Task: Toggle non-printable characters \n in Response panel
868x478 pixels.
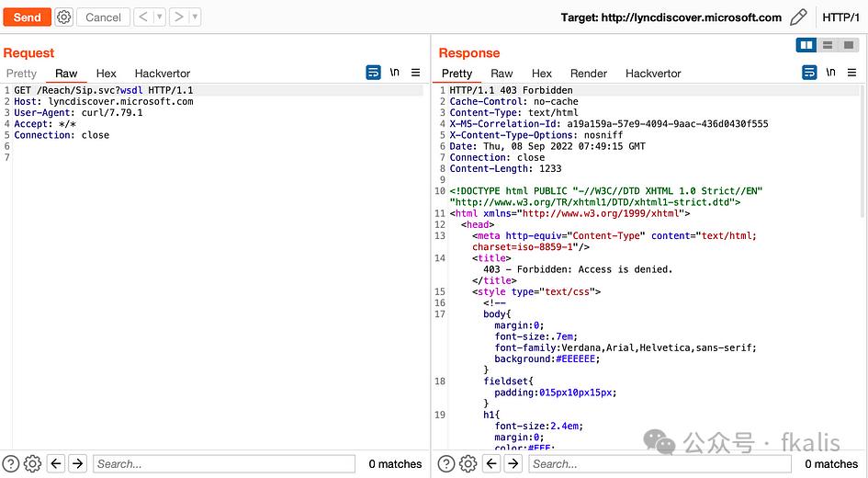Action: pos(830,72)
